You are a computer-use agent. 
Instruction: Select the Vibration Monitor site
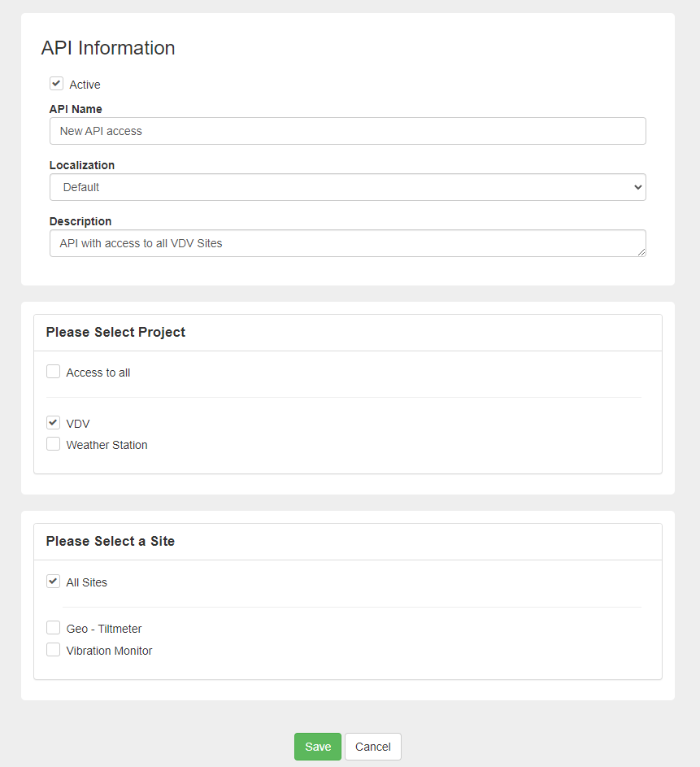pos(54,650)
